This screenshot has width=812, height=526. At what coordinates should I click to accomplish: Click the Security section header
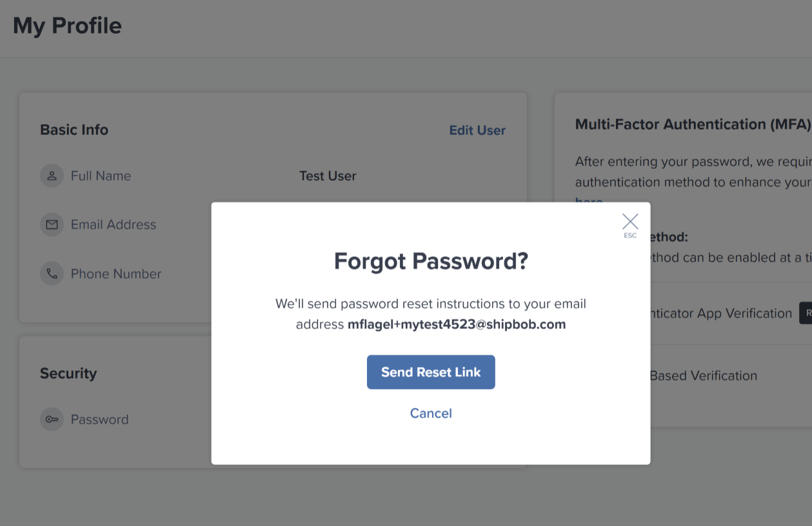click(x=68, y=373)
